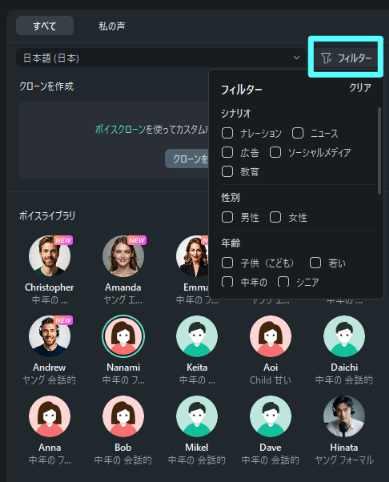Choose the Keita voice avatar
The height and width of the screenshot is (482, 389).
[x=197, y=336]
